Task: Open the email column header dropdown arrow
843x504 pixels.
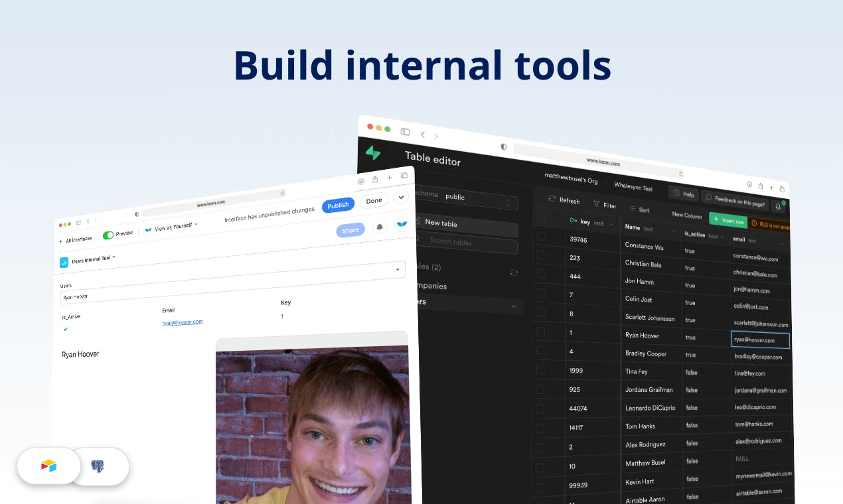Action: pyautogui.click(x=782, y=243)
